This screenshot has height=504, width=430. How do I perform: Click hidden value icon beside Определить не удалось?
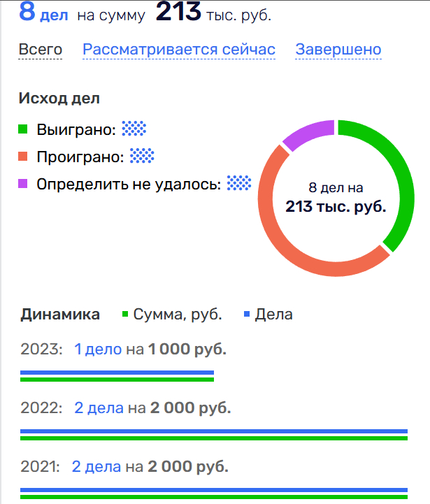[x=239, y=183]
